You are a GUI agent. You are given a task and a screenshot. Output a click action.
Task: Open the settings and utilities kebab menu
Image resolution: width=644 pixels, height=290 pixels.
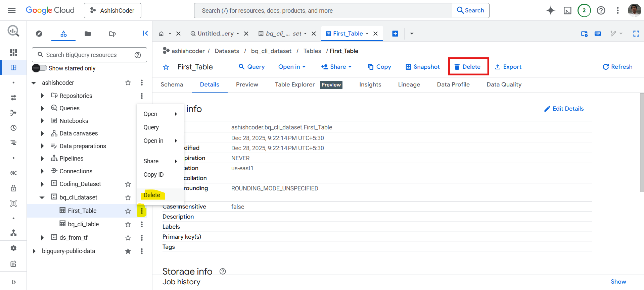[x=618, y=10]
